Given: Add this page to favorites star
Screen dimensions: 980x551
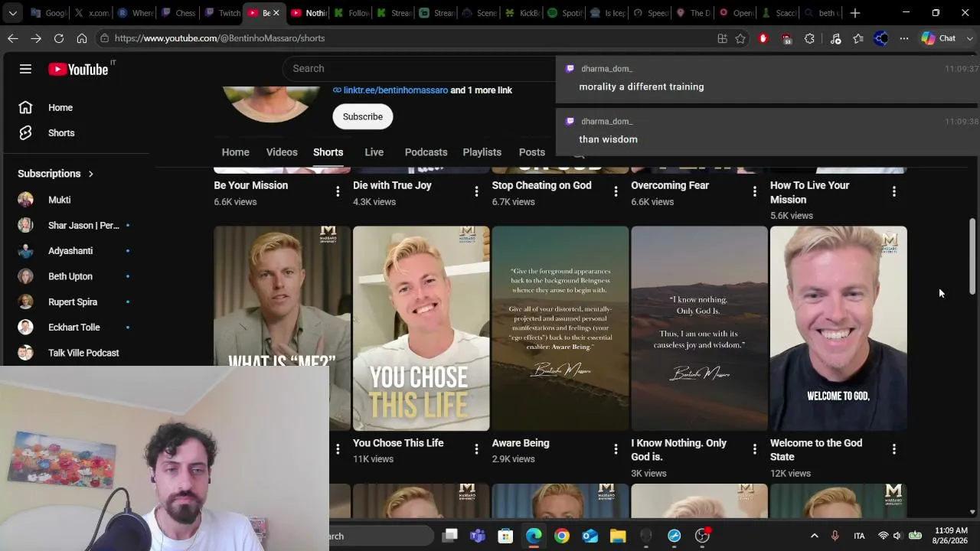Looking at the screenshot, I should click(740, 38).
